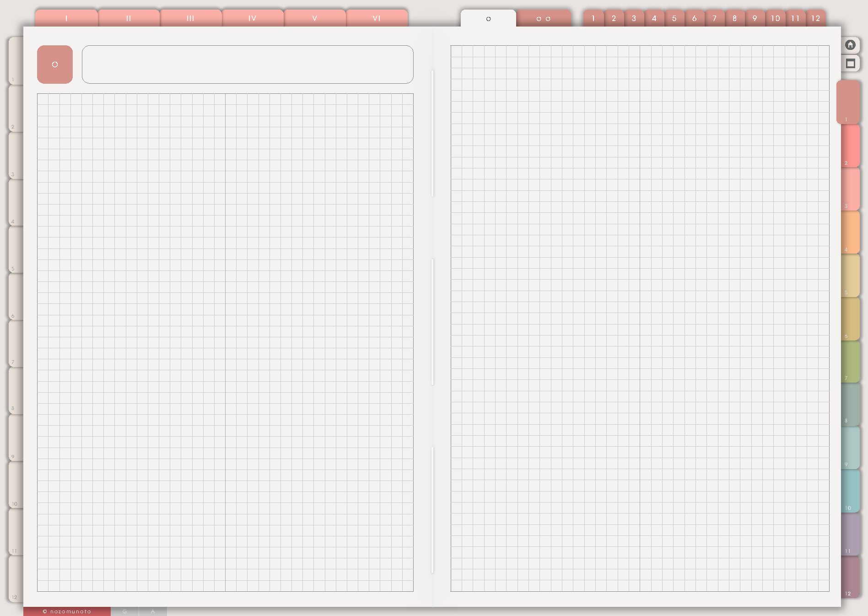Viewport: 868px width, 616px height.
Task: Open left edge tab 5
Action: coord(16,249)
